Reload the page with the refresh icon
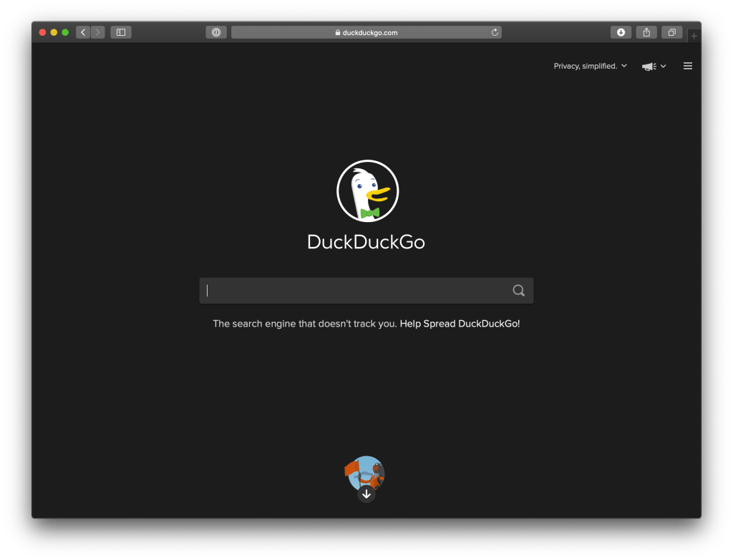The width and height of the screenshot is (733, 560). (x=495, y=32)
